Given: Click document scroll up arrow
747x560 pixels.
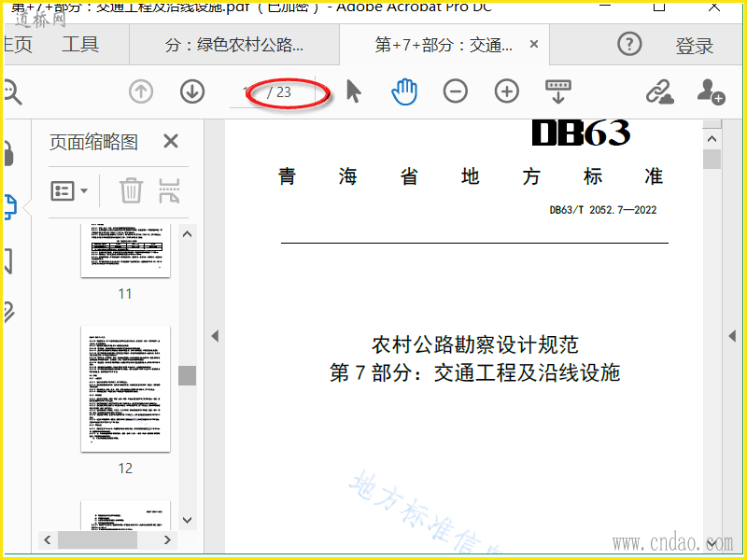Looking at the screenshot, I should coord(712,139).
